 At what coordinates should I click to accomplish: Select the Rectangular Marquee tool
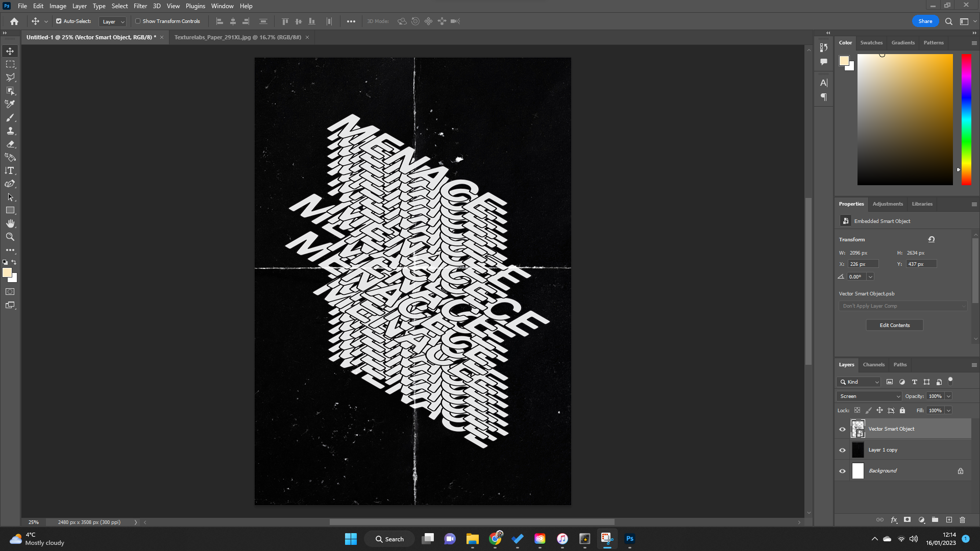[x=10, y=64]
